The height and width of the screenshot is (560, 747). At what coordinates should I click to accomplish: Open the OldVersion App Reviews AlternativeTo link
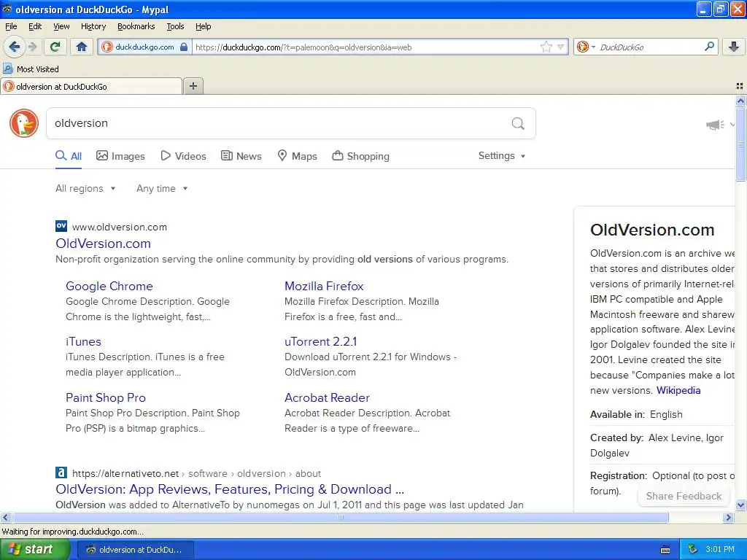click(230, 489)
